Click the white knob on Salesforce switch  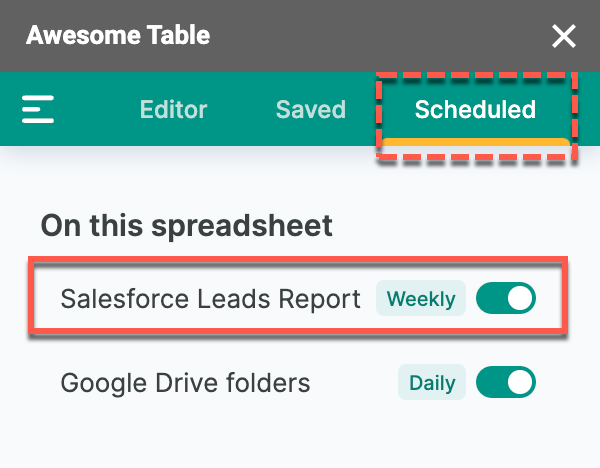pos(520,298)
